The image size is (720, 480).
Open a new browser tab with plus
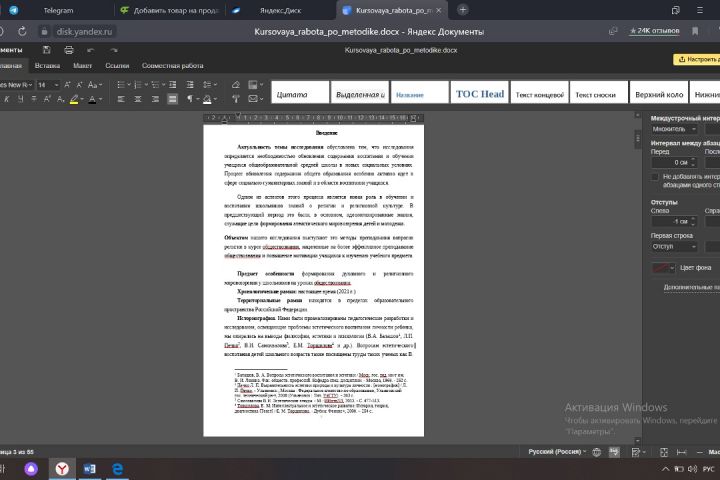[x=463, y=10]
